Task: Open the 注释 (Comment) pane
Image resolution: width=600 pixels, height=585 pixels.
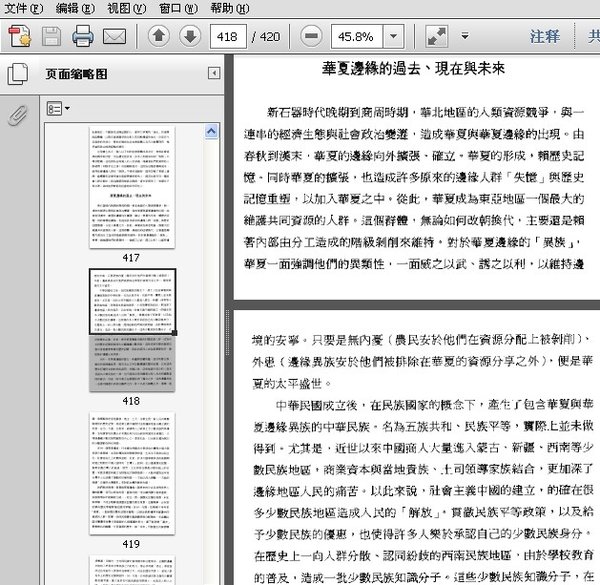Action: click(545, 37)
